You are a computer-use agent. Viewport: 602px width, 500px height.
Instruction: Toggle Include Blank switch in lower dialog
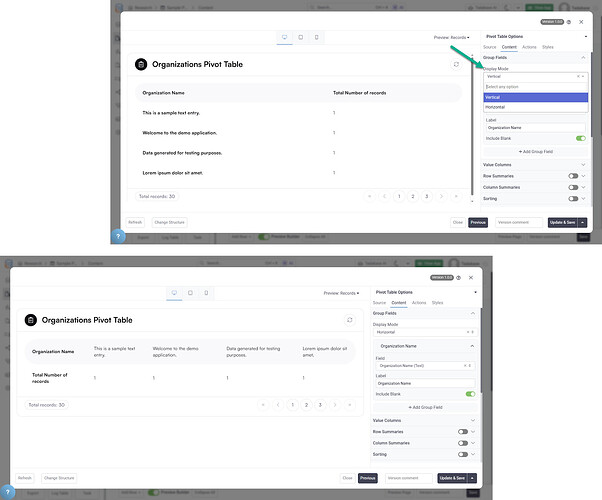click(x=469, y=394)
